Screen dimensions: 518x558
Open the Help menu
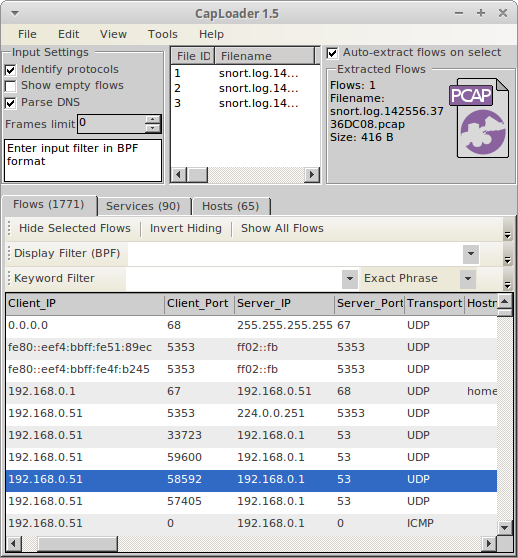tap(211, 34)
